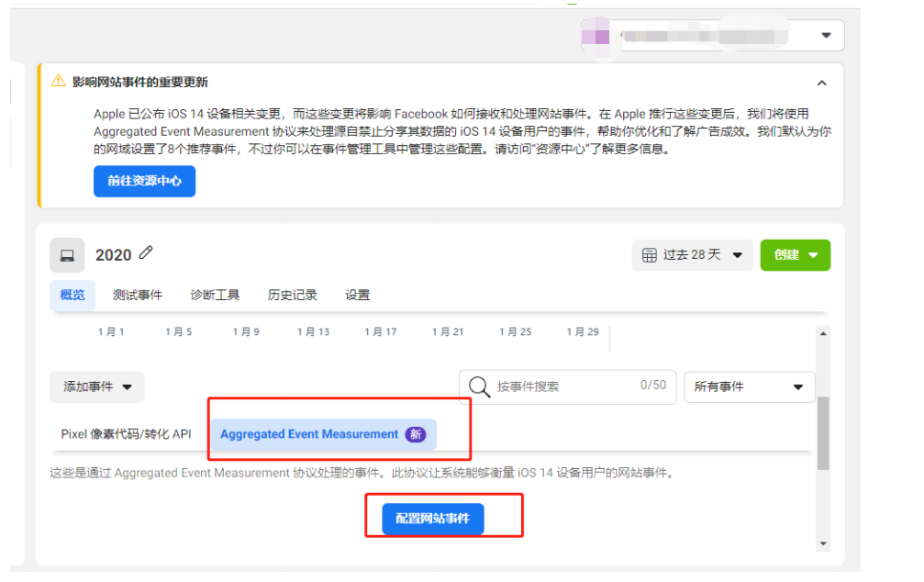Select the Pixel 像素代码/转化 API tab

coord(126,433)
